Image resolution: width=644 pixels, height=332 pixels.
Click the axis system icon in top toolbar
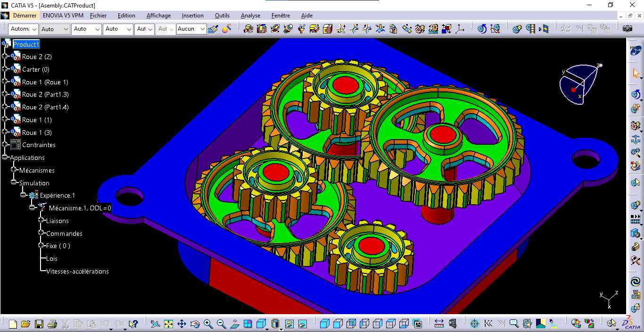460,29
